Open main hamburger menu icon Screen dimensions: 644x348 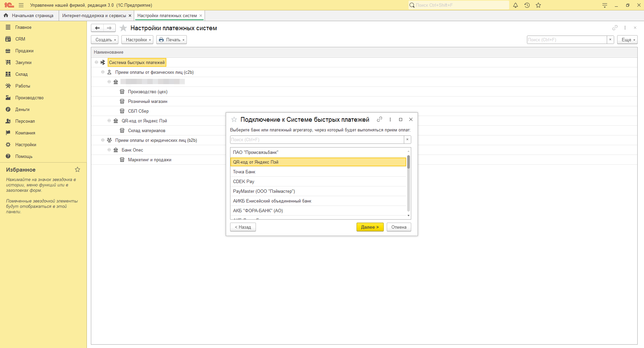click(x=21, y=5)
